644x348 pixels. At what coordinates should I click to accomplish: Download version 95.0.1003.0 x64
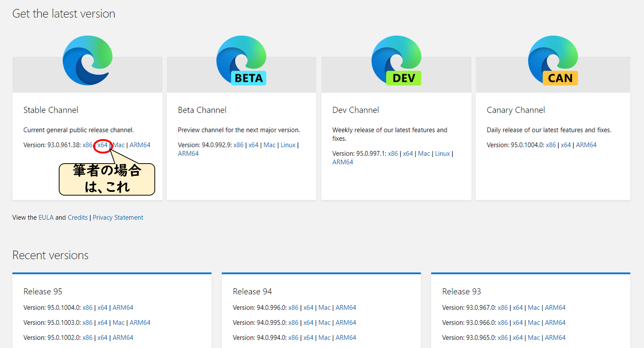click(102, 323)
